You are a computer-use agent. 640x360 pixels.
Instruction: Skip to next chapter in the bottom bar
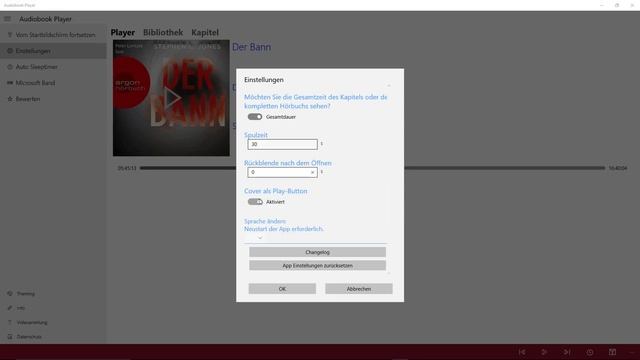coord(567,352)
